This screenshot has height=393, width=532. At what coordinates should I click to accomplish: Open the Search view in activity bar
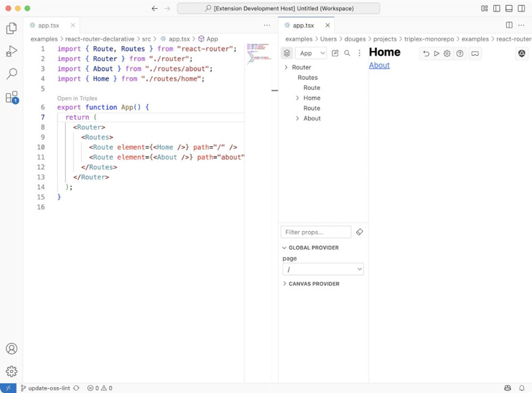click(12, 73)
